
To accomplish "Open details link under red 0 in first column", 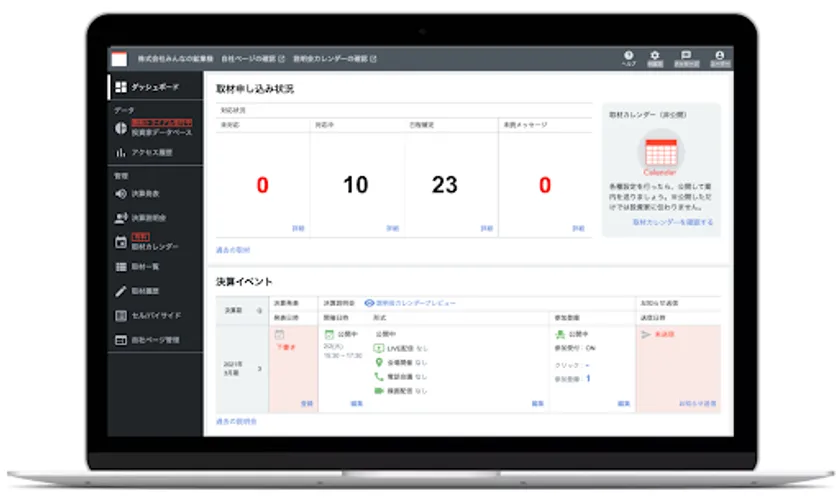I will [x=298, y=228].
